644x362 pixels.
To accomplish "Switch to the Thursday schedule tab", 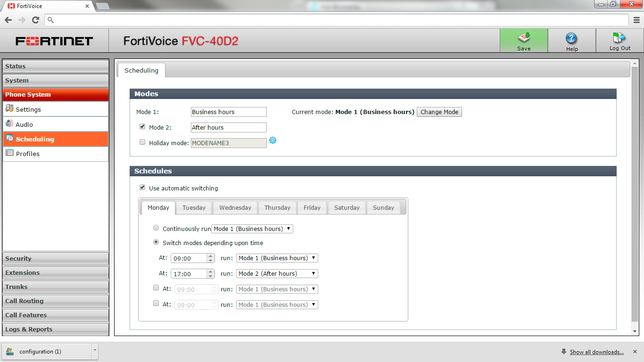I will [277, 207].
